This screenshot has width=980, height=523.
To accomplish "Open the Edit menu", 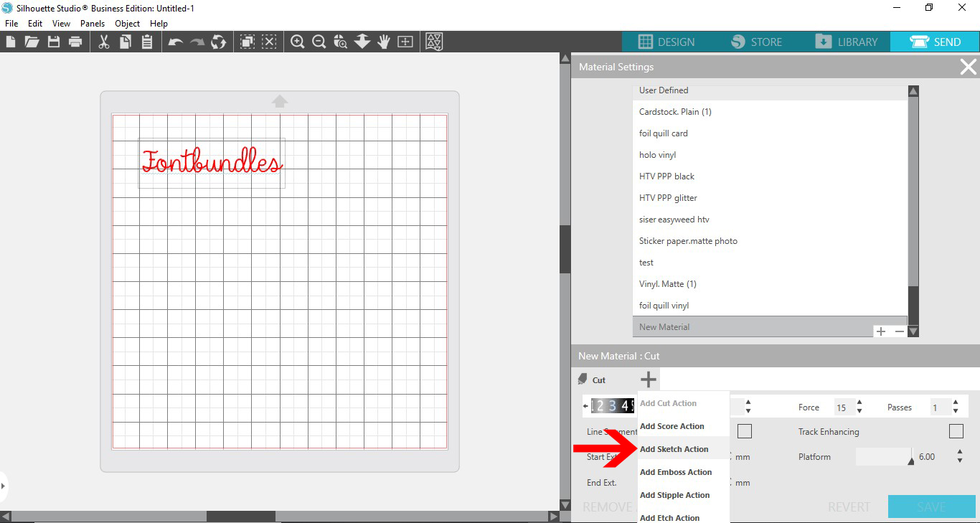I will 35,24.
